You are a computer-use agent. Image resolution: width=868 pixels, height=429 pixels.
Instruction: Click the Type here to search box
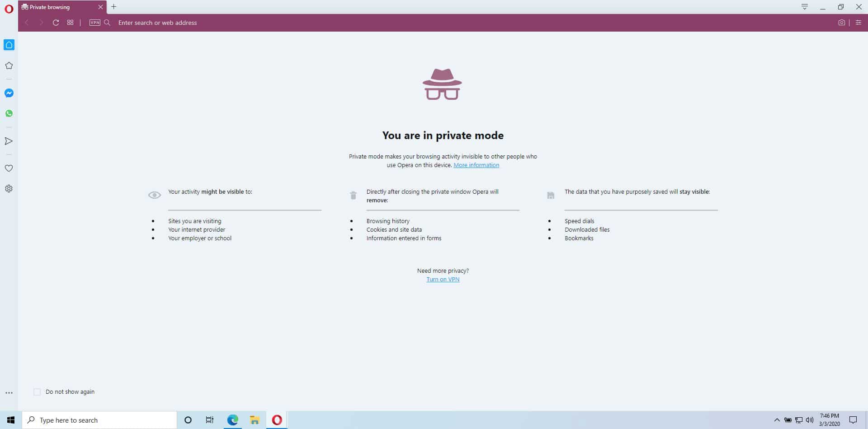[x=99, y=420]
